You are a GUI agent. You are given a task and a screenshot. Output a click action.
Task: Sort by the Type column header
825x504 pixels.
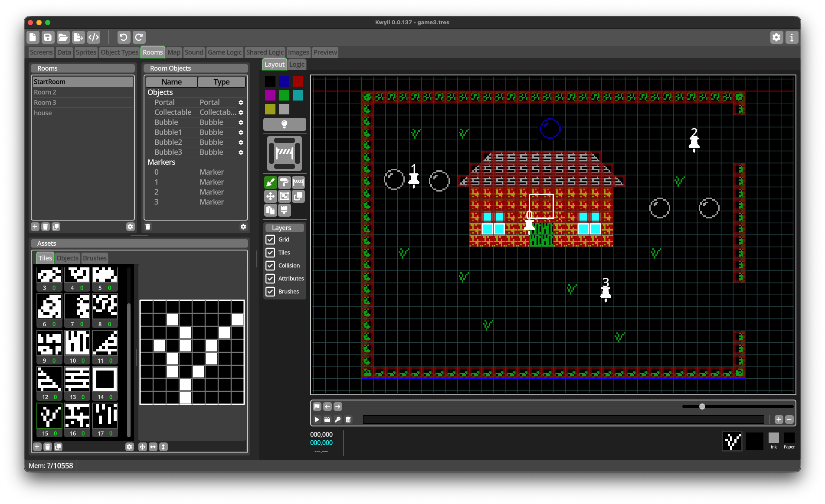tap(221, 82)
